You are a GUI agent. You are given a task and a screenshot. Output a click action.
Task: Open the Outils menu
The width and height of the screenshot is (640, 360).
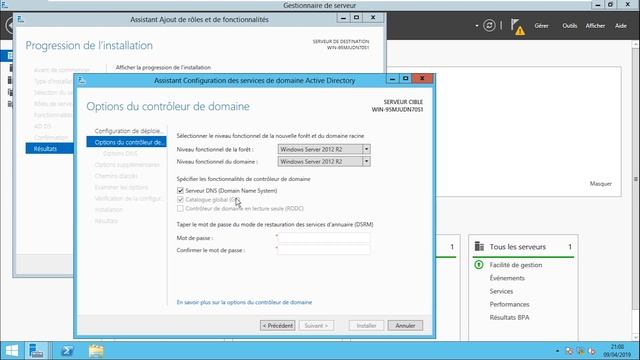569,26
